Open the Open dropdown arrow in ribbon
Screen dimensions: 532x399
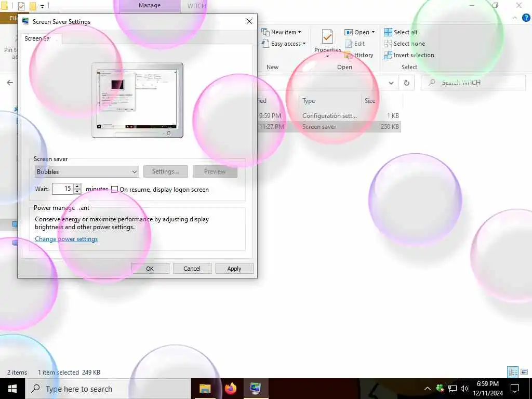373,32
